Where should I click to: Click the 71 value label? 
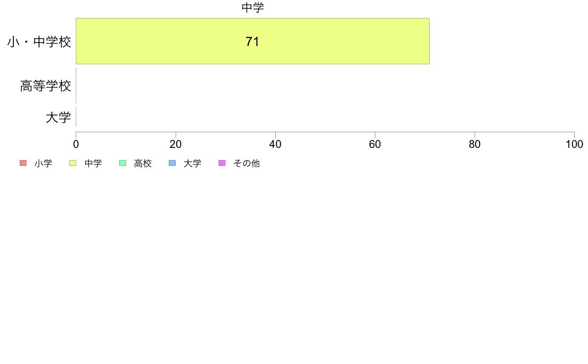[252, 42]
